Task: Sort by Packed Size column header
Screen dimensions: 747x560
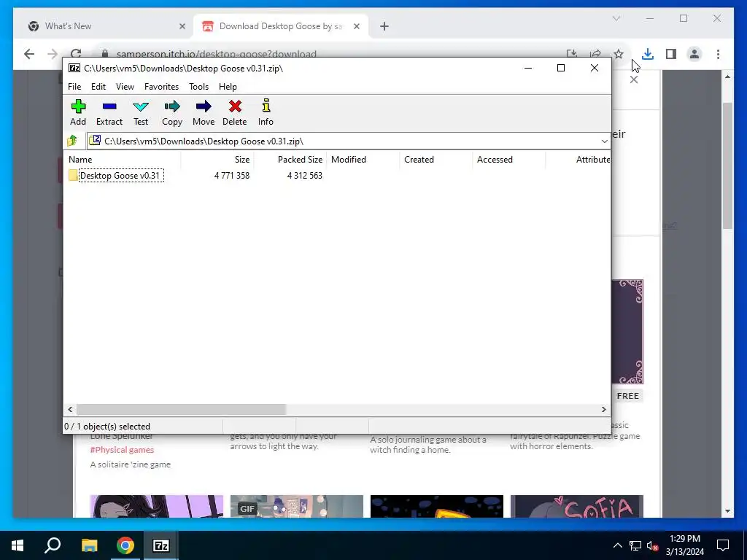Action: point(290,160)
